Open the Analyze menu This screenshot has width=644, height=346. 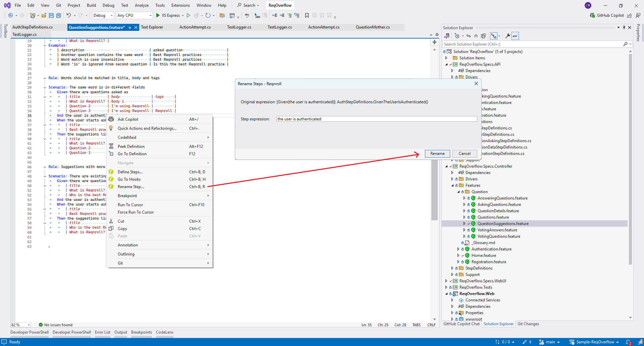point(142,5)
